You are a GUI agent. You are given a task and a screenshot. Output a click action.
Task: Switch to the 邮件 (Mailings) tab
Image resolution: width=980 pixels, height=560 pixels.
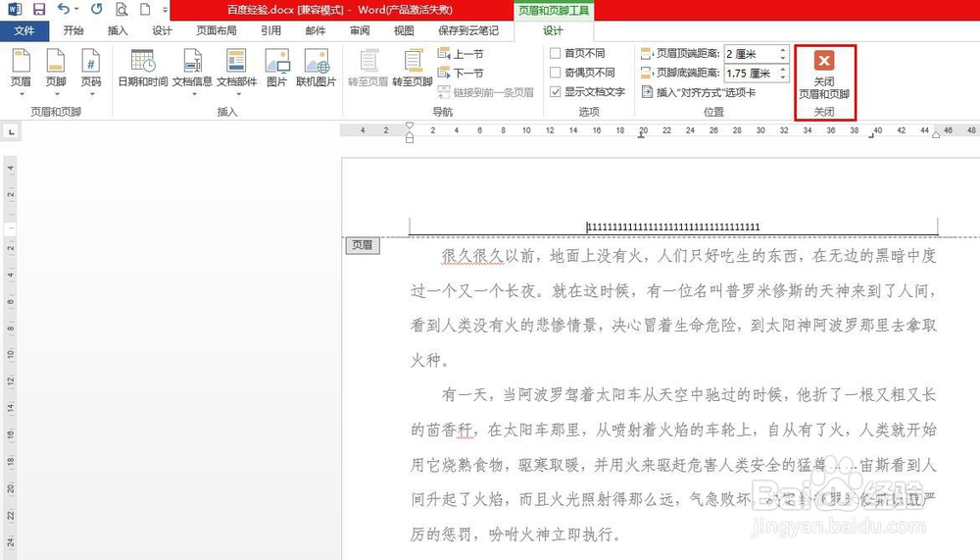click(315, 30)
